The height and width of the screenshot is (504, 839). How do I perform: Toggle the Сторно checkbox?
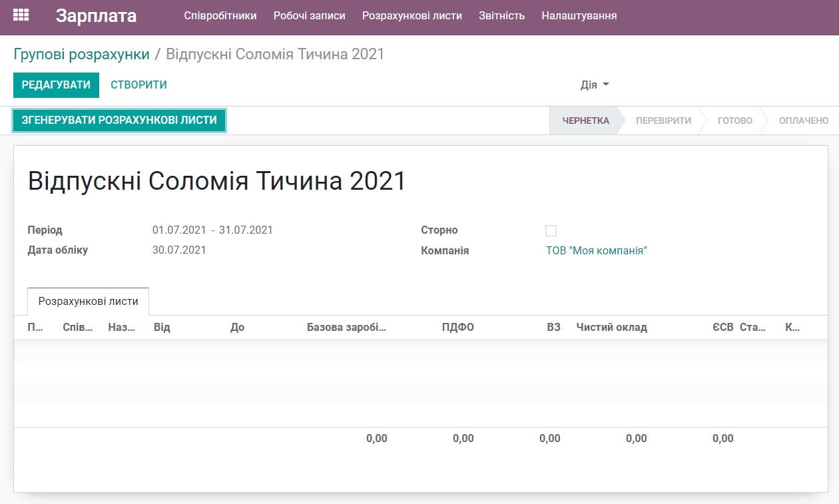[551, 230]
